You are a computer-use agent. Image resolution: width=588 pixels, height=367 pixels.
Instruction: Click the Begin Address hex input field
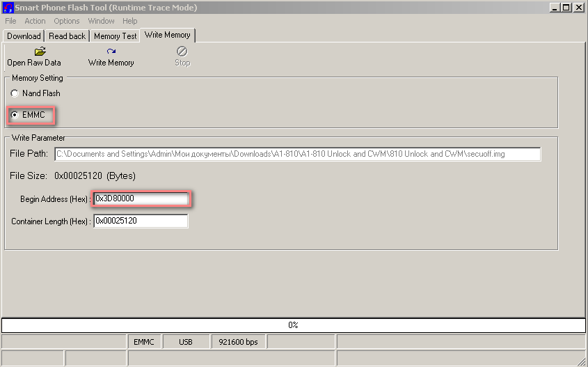[141, 199]
